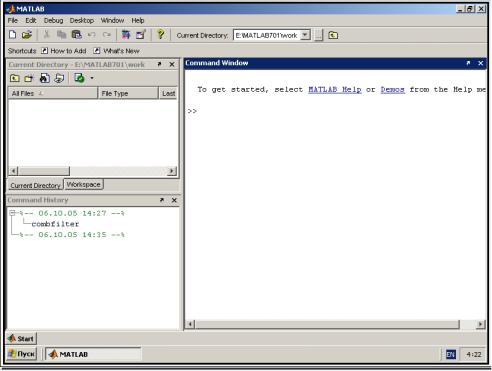The height and width of the screenshot is (371, 492).
Task: Open GUIDE toolbar icon
Action: tap(141, 35)
